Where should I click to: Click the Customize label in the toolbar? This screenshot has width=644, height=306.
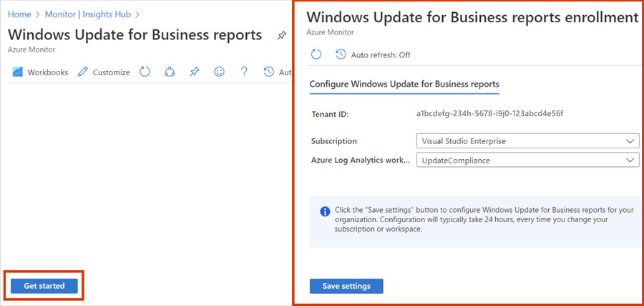click(112, 72)
